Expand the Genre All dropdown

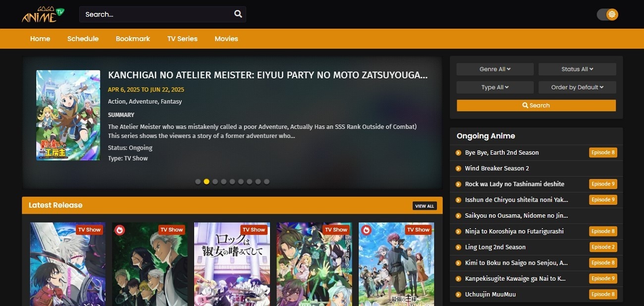click(495, 69)
